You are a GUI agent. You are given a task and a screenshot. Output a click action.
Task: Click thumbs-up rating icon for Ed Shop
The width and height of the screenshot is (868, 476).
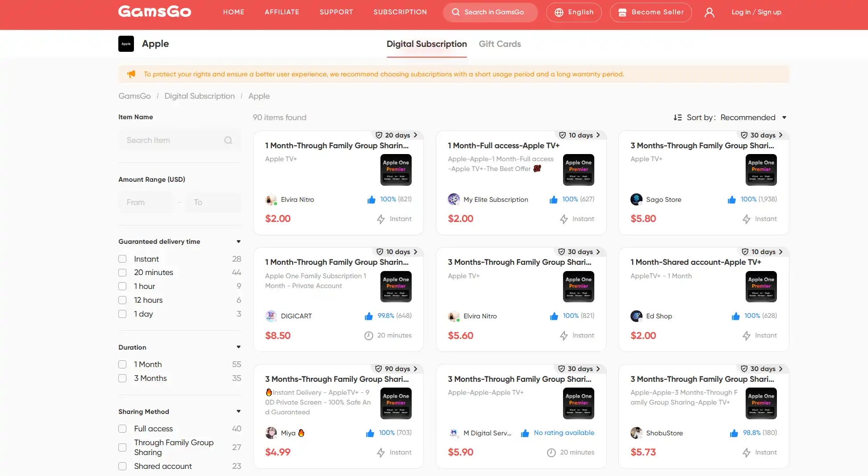(735, 316)
